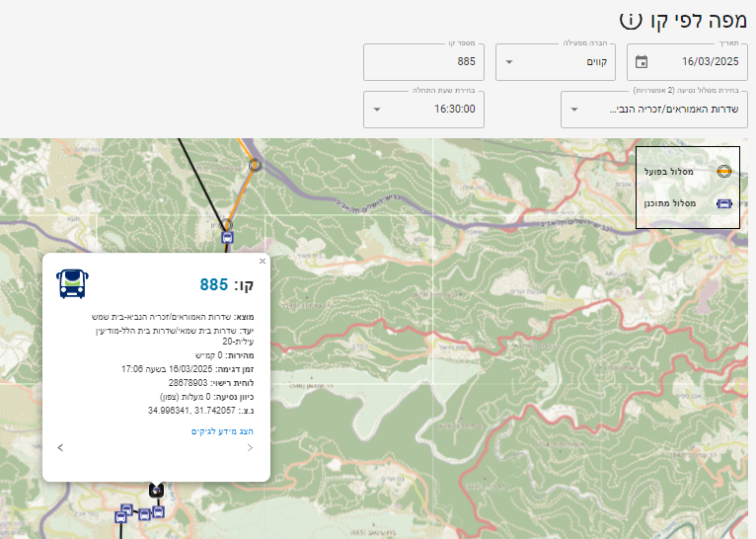The height and width of the screenshot is (539, 756).
Task: Click the large bus icon in the popup
Action: pos(72,284)
